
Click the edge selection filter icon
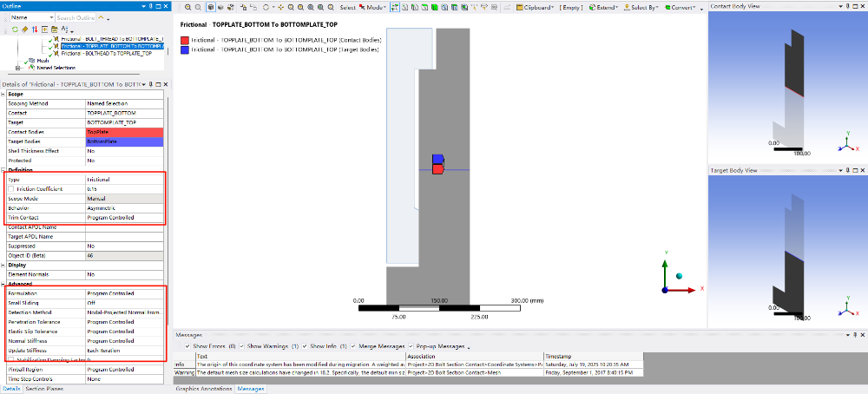point(415,7)
